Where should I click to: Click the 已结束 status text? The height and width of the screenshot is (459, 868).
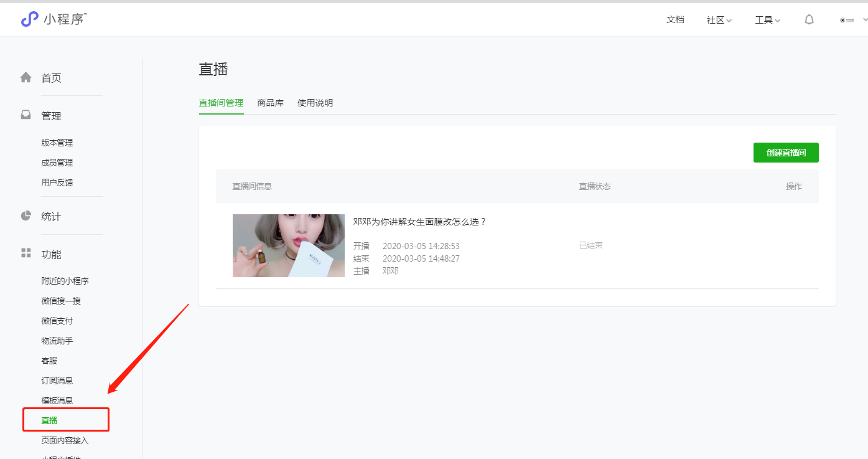pyautogui.click(x=590, y=245)
